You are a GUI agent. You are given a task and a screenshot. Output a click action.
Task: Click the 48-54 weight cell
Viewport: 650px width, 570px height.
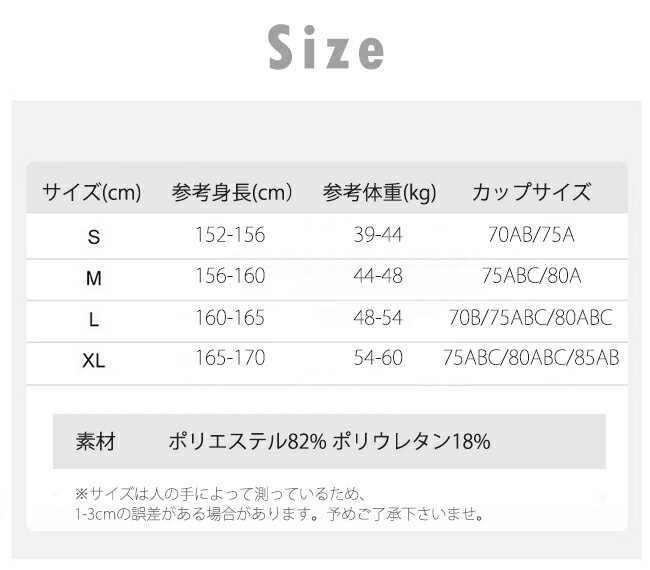[378, 319]
